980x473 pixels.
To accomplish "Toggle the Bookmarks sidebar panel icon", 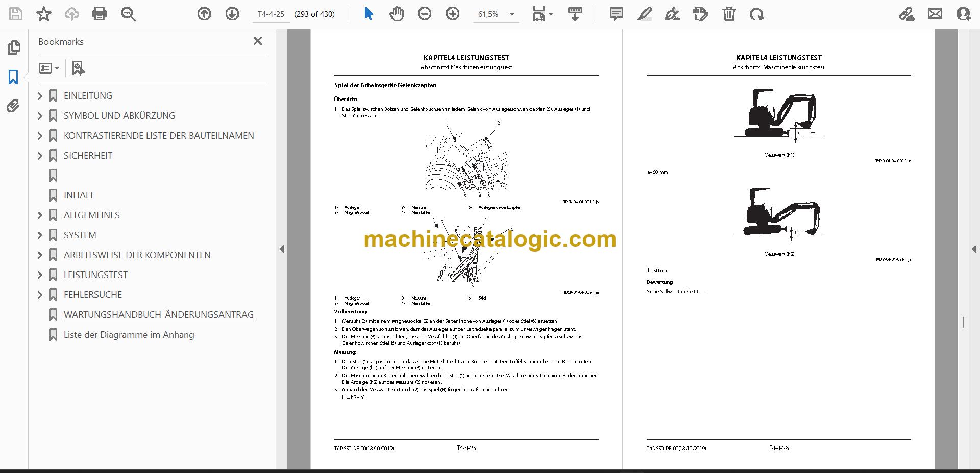I will pyautogui.click(x=13, y=77).
